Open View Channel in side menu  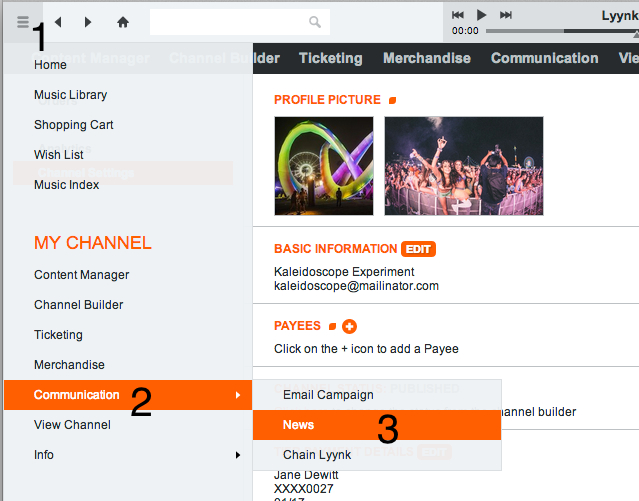[x=72, y=425]
